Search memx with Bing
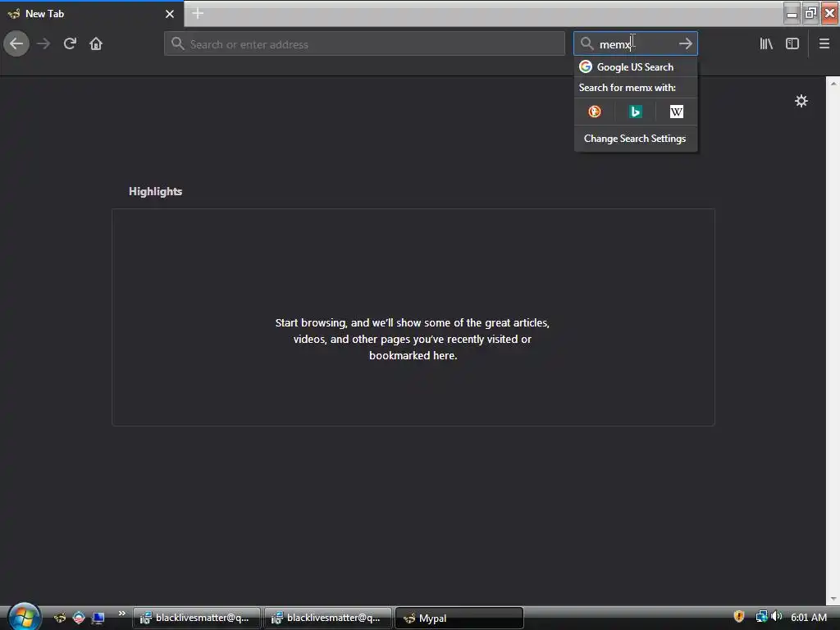Screen dimensions: 840x630 636,112
